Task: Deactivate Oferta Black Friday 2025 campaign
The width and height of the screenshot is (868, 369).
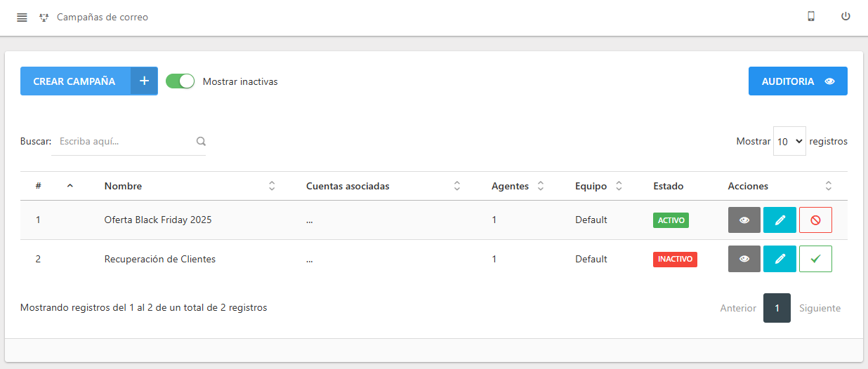Action: pyautogui.click(x=815, y=220)
